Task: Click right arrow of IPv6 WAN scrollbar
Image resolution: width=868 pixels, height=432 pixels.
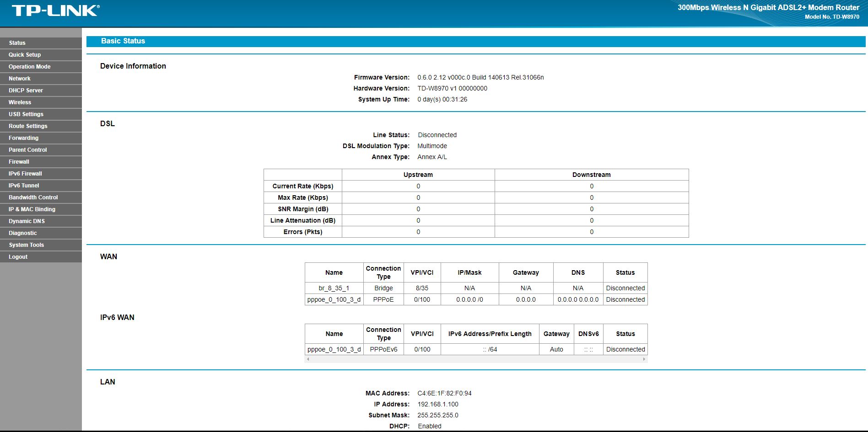Action: [644, 359]
